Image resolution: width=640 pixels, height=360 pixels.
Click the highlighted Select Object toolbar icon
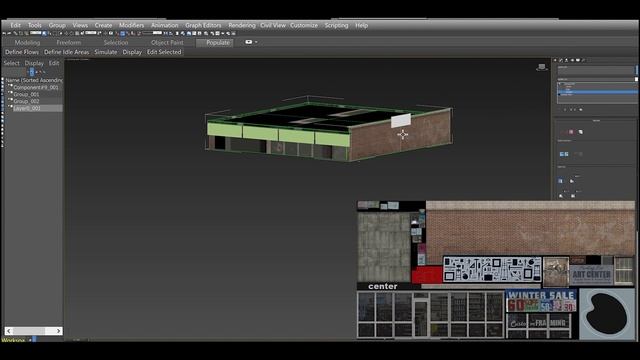44,33
